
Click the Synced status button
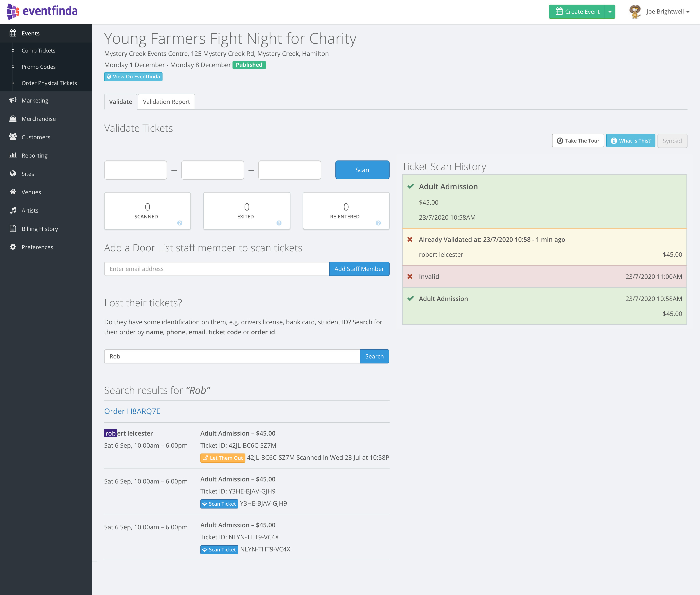point(672,141)
